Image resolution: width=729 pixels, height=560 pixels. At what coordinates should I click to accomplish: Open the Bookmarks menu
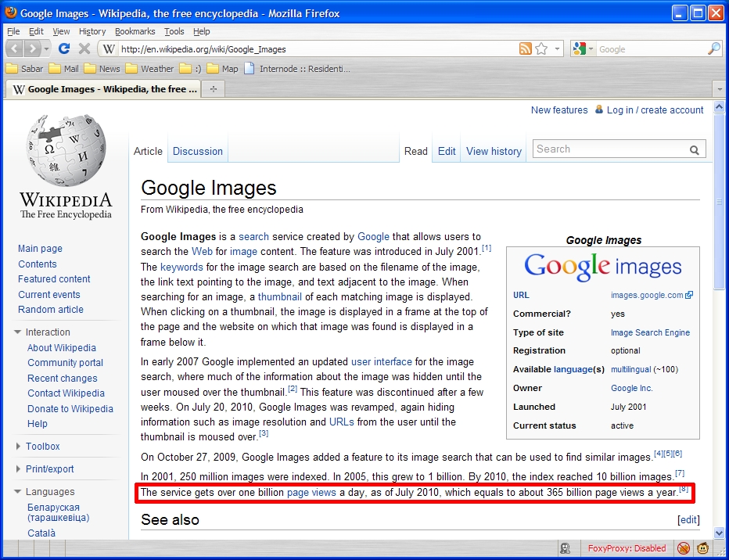tap(135, 31)
